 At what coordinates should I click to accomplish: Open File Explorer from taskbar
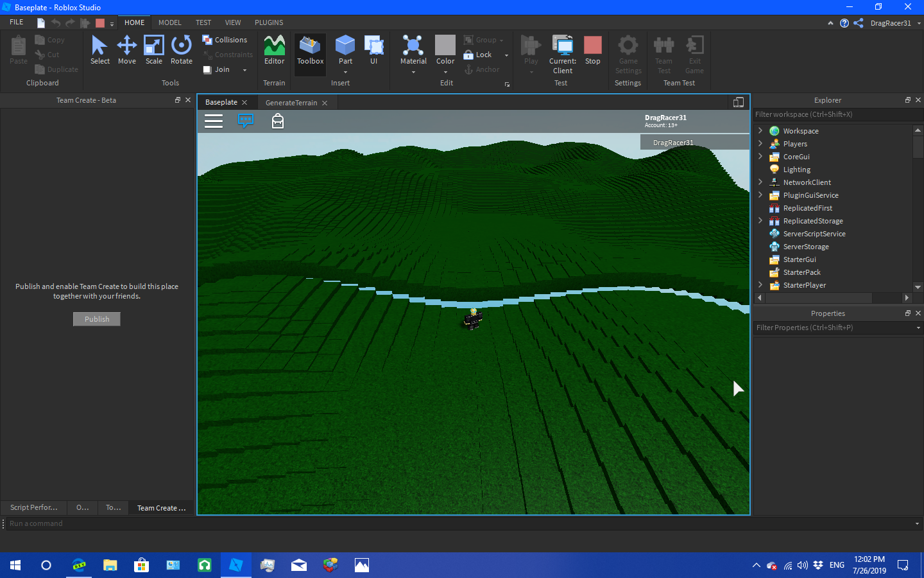click(x=110, y=565)
